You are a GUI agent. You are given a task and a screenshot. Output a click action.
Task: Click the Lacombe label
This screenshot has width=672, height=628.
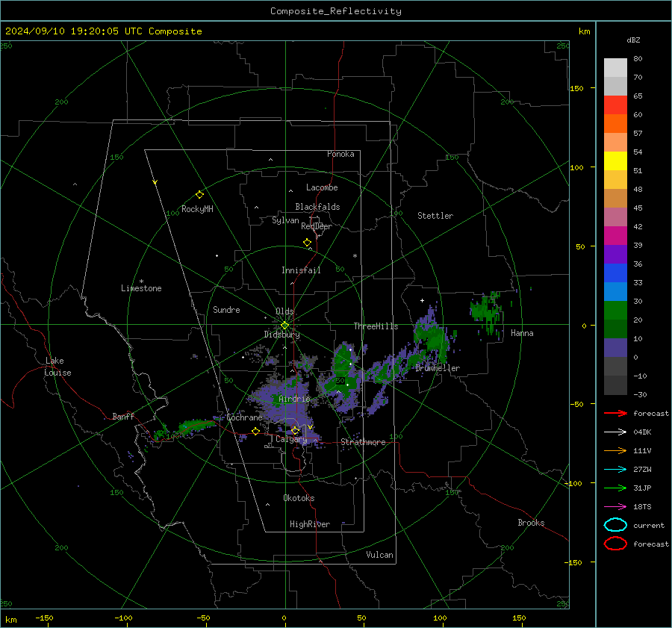click(x=322, y=187)
